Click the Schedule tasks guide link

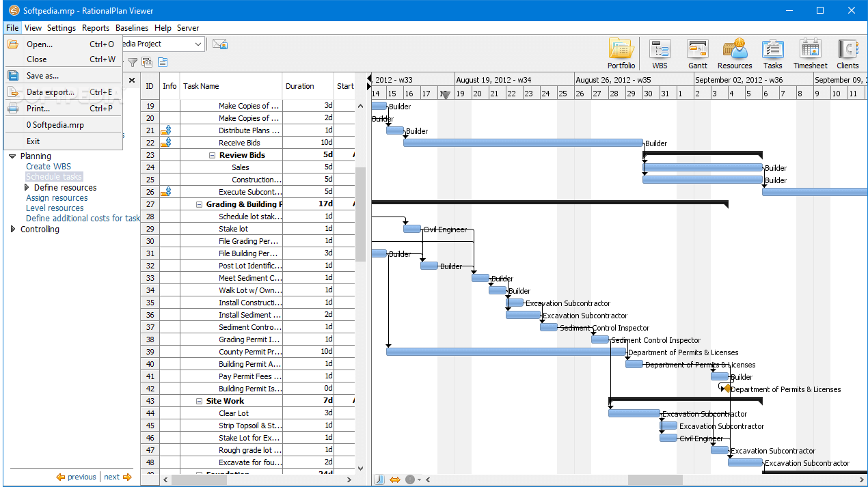click(x=53, y=177)
